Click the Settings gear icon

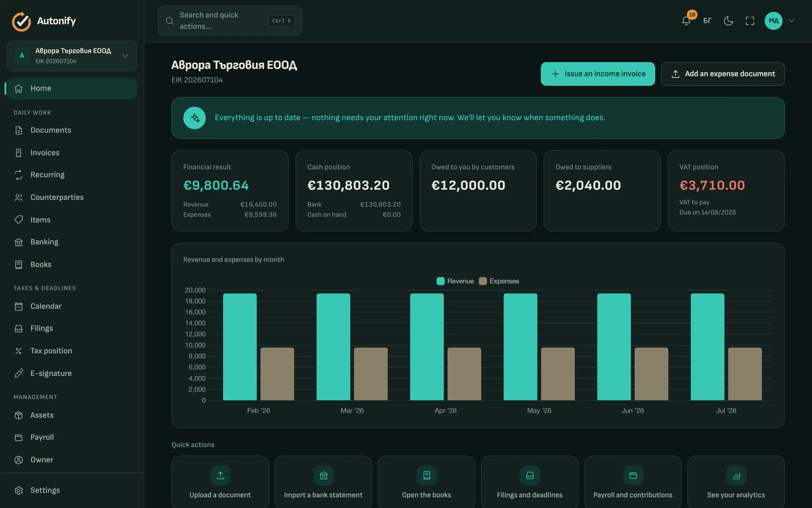click(x=18, y=490)
